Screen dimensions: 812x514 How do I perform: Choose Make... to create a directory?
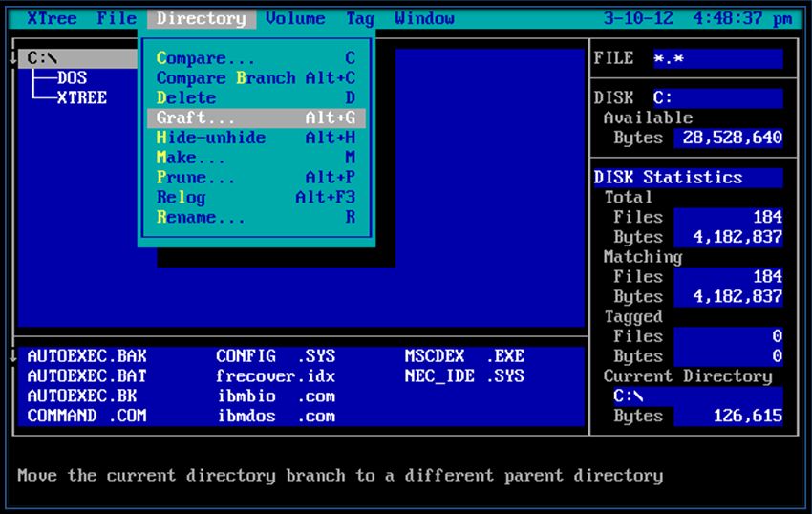256,157
